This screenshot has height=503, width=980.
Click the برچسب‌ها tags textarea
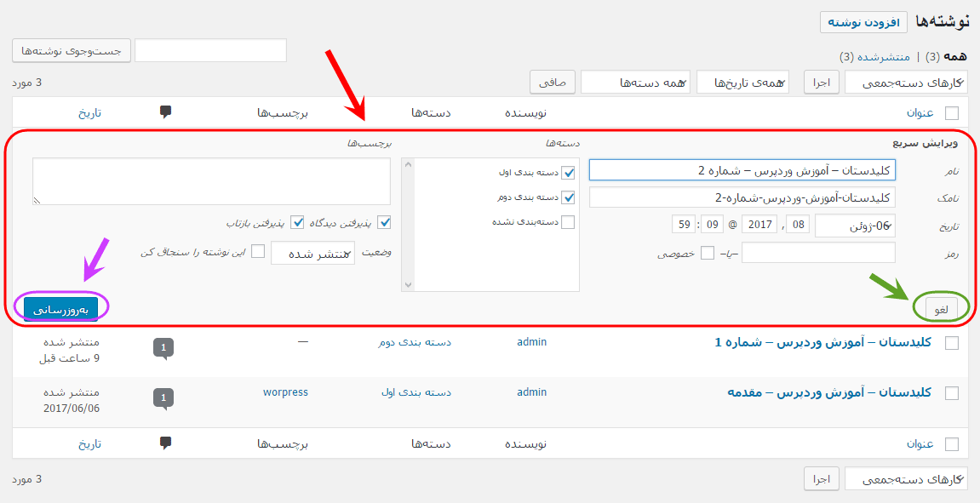coord(211,181)
